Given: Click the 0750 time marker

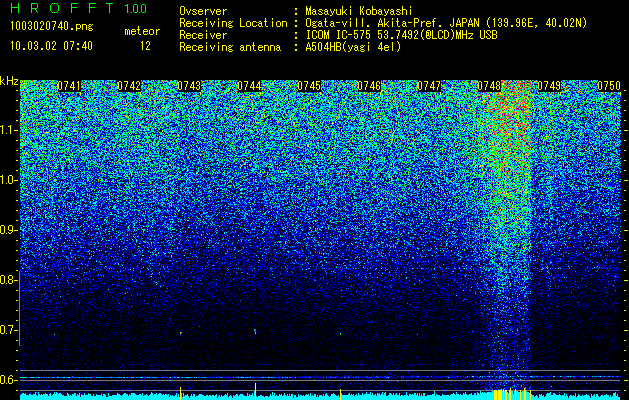Looking at the screenshot, I should 609,86.
